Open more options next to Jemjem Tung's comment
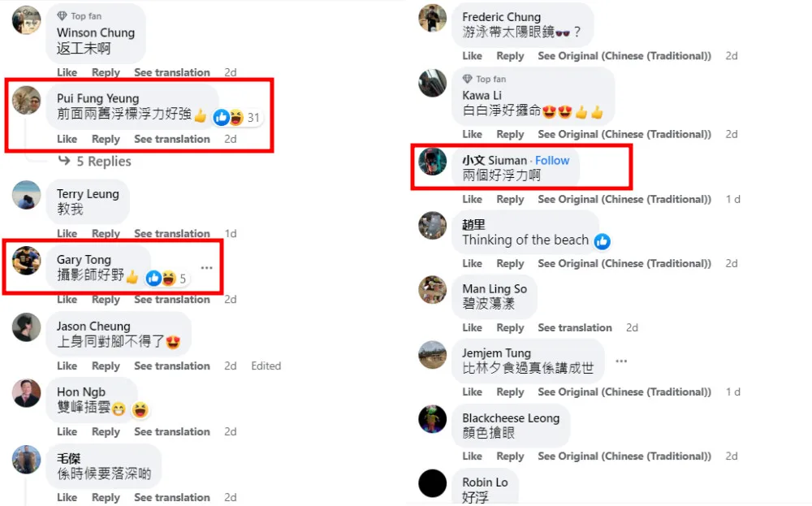Image resolution: width=812 pixels, height=506 pixels. tap(621, 361)
